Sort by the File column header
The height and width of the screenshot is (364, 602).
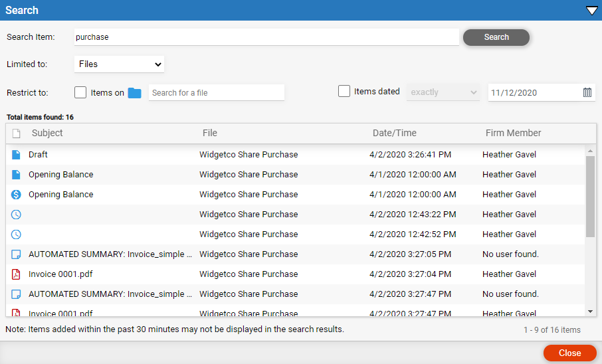pyautogui.click(x=209, y=134)
